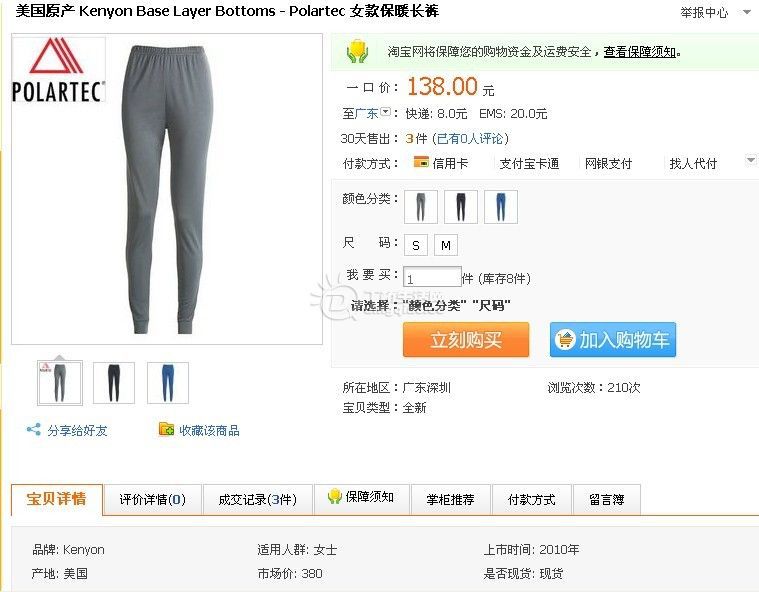View the blue pants thumbnail below main image

coord(167,382)
